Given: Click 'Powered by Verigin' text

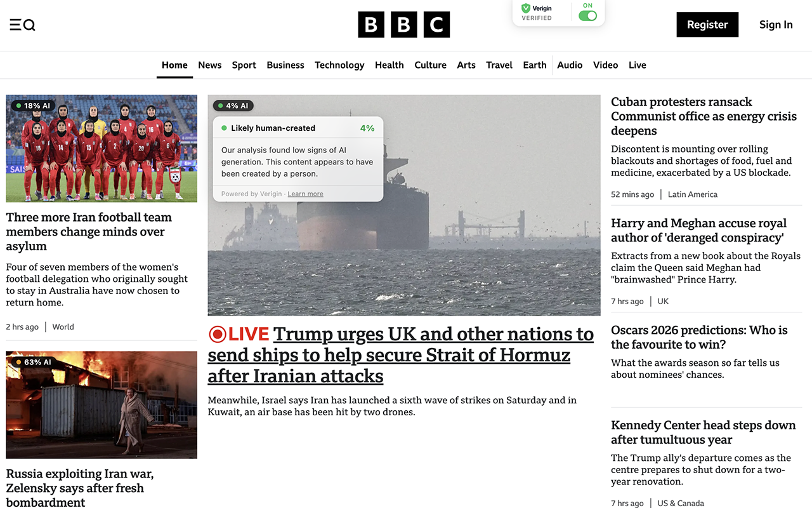Looking at the screenshot, I should [x=251, y=194].
